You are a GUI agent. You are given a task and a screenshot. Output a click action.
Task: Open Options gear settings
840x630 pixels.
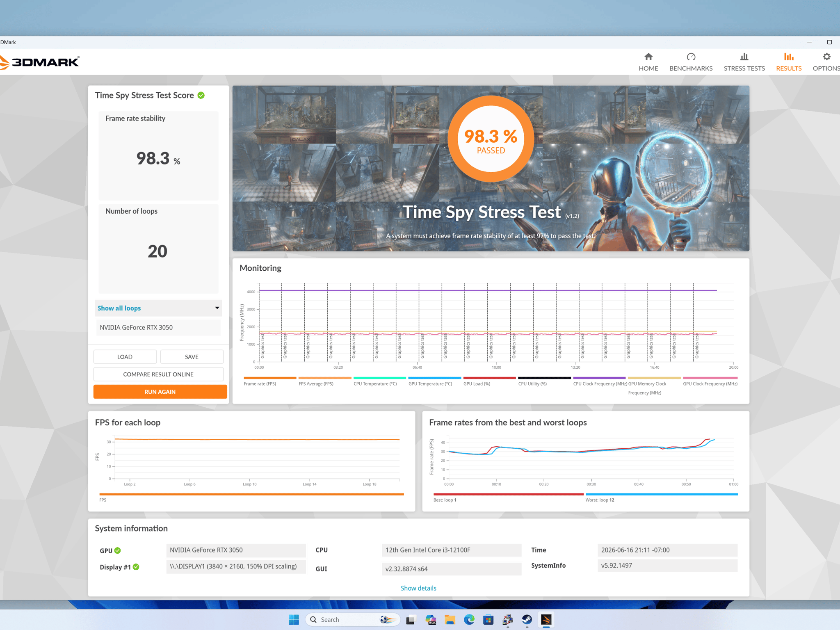[826, 62]
